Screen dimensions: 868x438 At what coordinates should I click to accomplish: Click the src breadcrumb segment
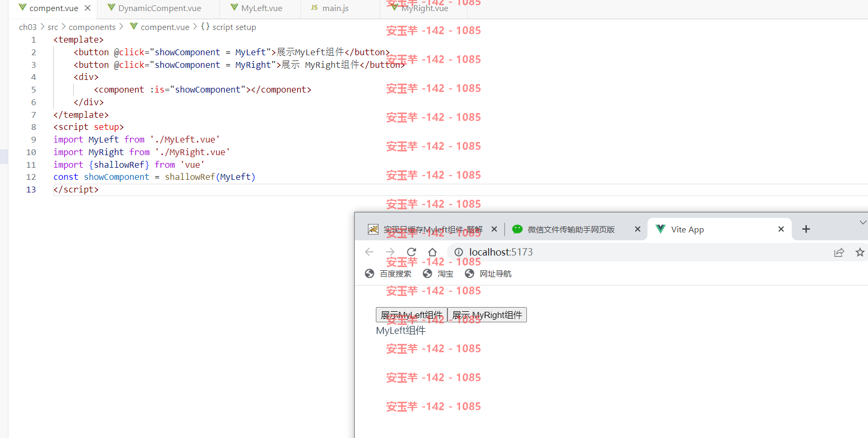[53, 27]
